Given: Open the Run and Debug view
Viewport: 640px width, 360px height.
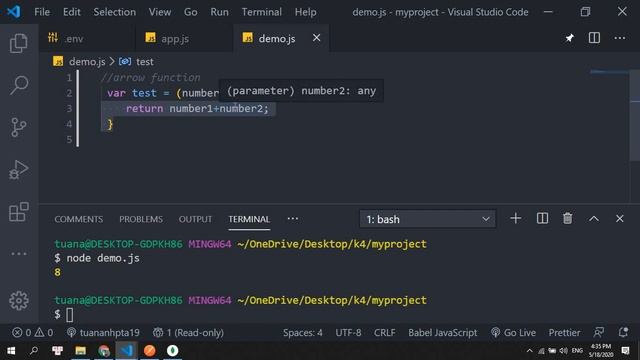Looking at the screenshot, I should tap(19, 169).
